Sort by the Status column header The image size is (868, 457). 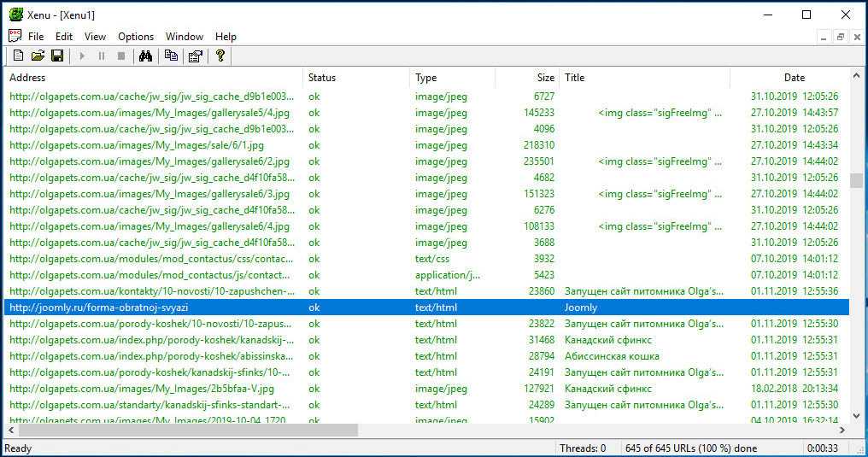356,78
